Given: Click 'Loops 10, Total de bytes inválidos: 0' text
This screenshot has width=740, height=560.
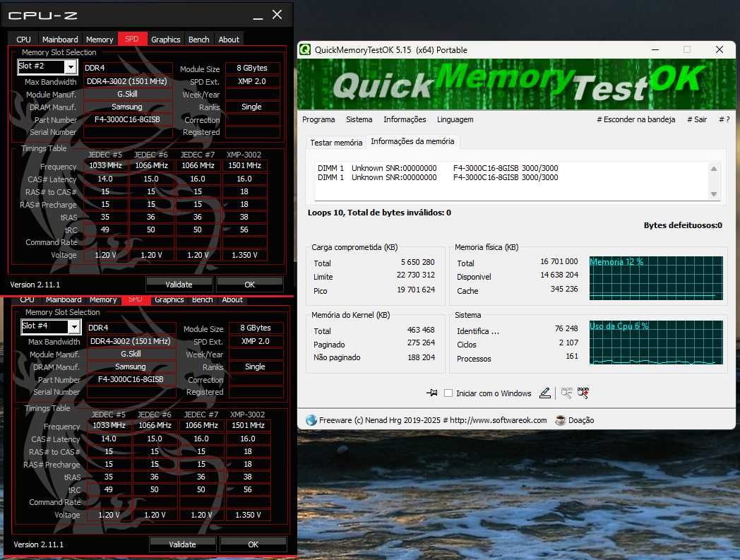Looking at the screenshot, I should (x=379, y=213).
